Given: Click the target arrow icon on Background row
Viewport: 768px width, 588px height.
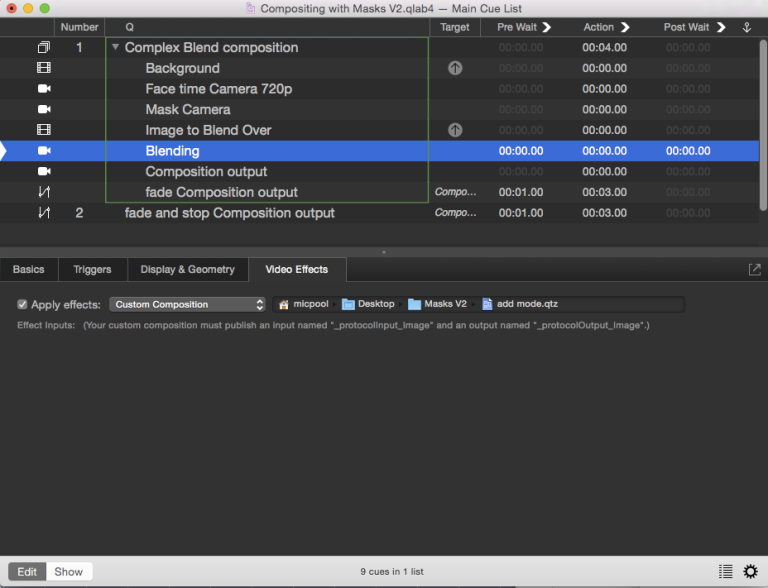Looking at the screenshot, I should [455, 68].
